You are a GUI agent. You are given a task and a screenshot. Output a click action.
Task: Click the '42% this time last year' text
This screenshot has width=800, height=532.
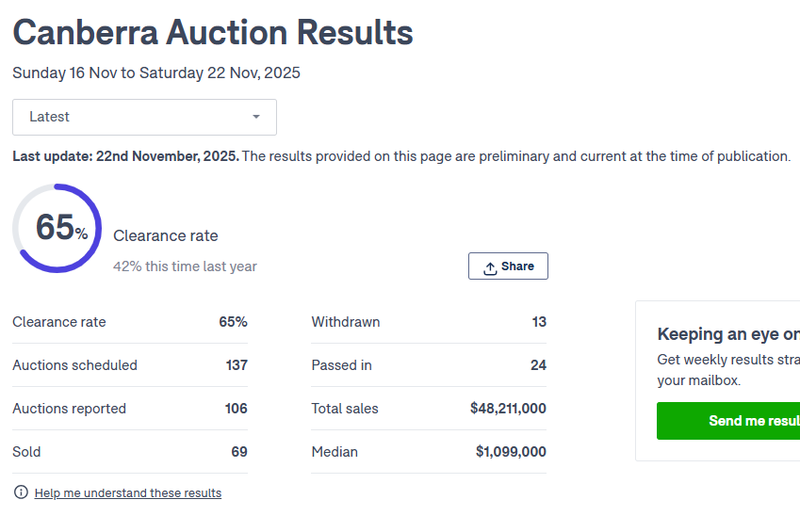(x=185, y=266)
